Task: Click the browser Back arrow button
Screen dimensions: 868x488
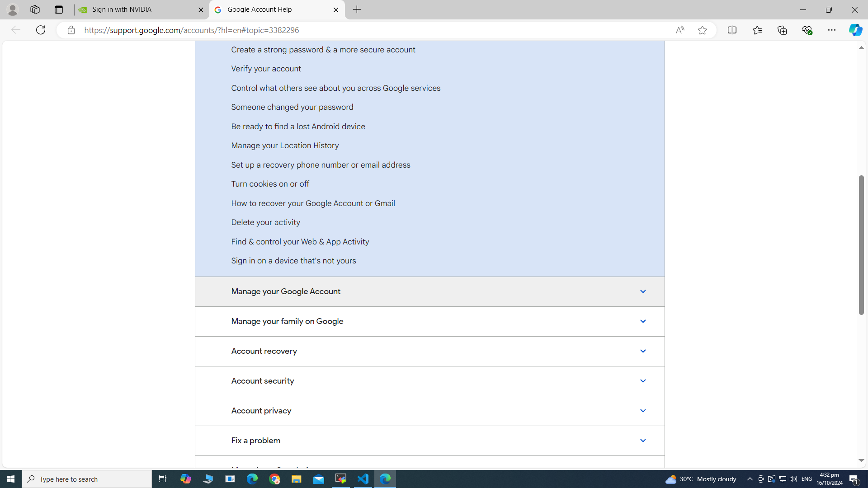Action: pos(15,30)
